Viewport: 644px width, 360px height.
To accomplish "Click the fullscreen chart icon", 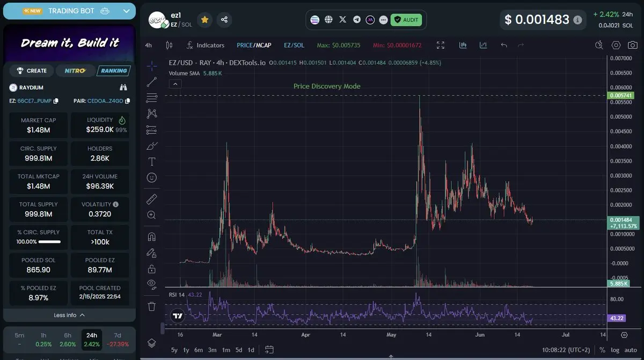I will [x=441, y=45].
